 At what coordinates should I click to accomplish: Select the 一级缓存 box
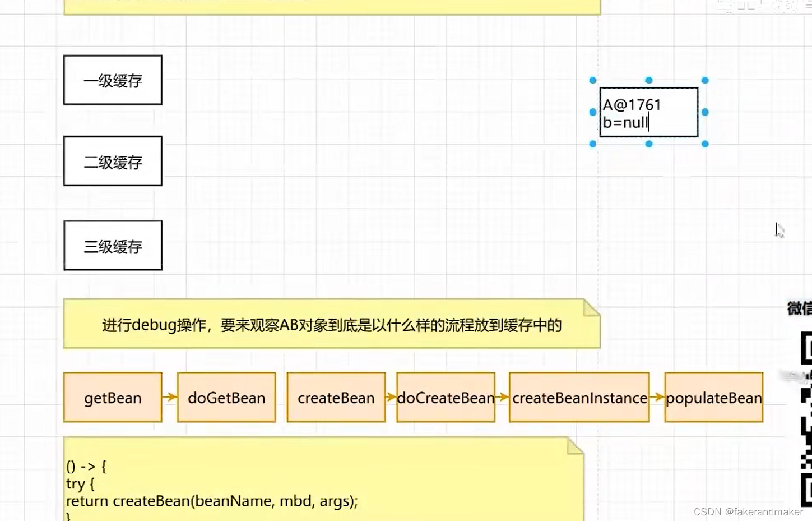tap(113, 80)
